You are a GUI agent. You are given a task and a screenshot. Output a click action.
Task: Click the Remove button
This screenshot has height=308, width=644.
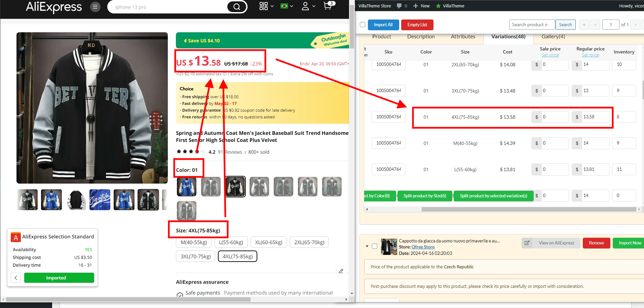[x=596, y=243]
